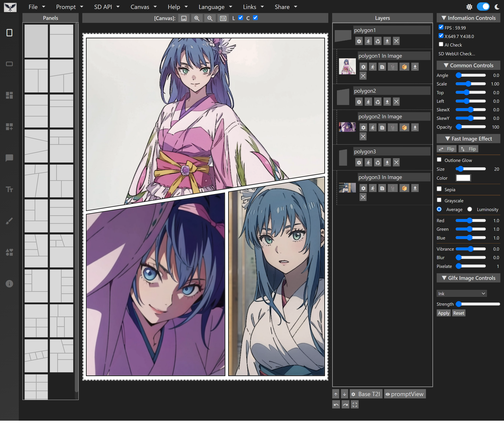Image resolution: width=504 pixels, height=429 pixels.
Task: Toggle the Sepia checkbox
Action: tap(439, 189)
